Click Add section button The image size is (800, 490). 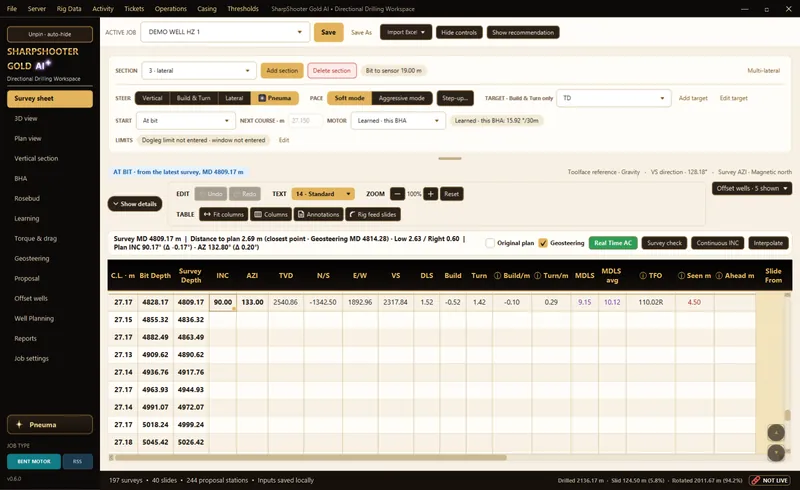point(282,70)
